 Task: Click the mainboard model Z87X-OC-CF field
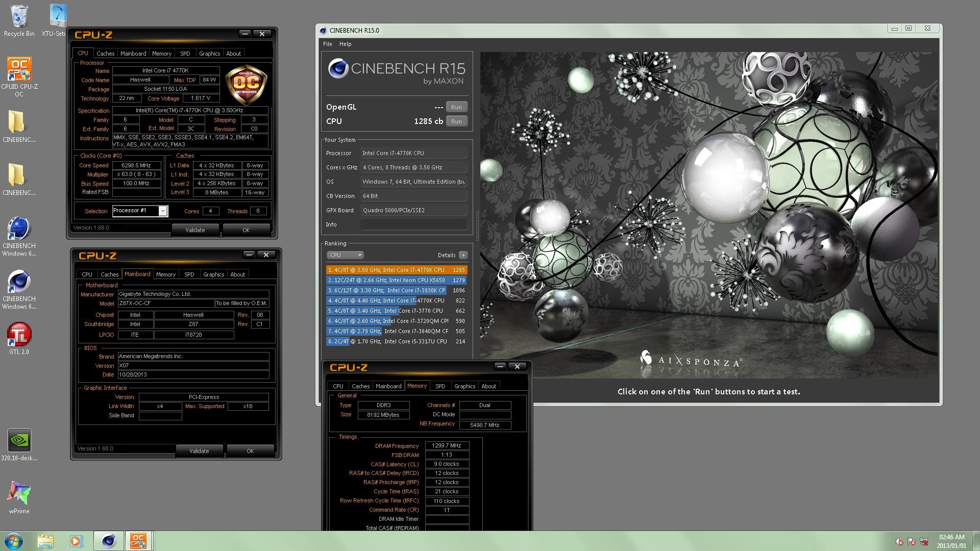pyautogui.click(x=166, y=303)
